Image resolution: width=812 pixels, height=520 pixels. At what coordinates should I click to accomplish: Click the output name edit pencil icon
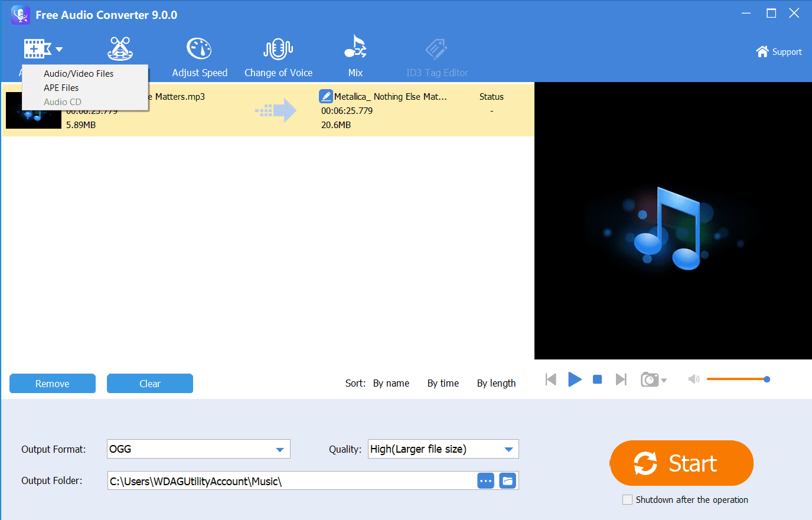pos(326,96)
